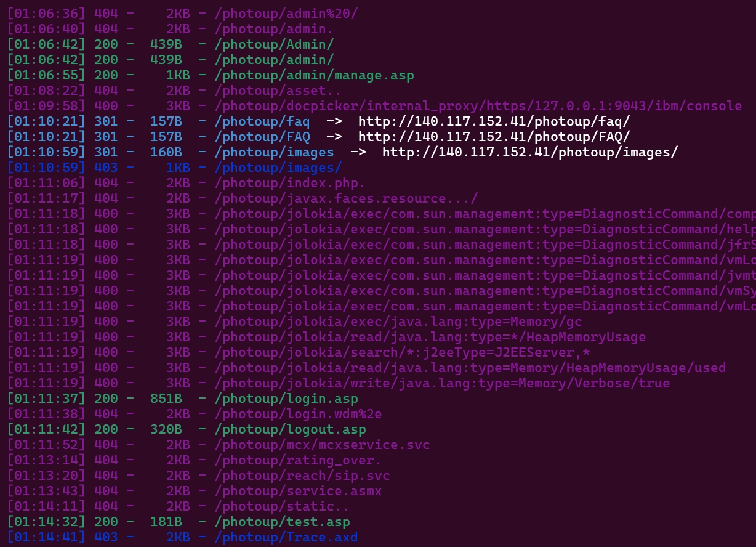Select the /photoup/index.php. path

pyautogui.click(x=290, y=183)
